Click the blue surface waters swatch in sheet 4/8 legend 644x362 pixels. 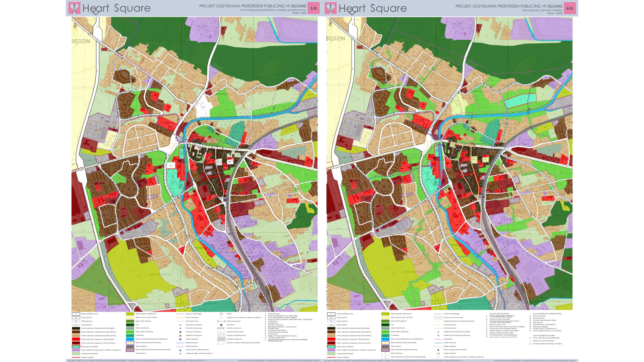(x=385, y=339)
